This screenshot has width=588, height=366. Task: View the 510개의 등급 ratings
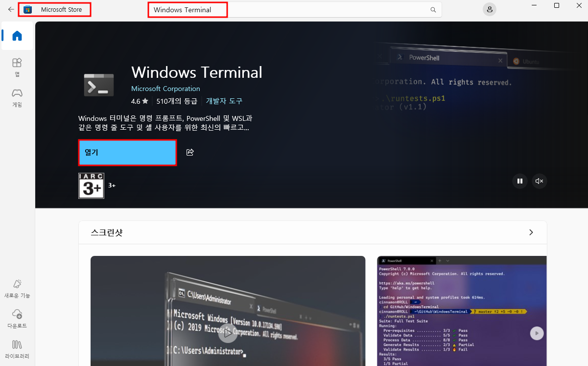(x=177, y=101)
